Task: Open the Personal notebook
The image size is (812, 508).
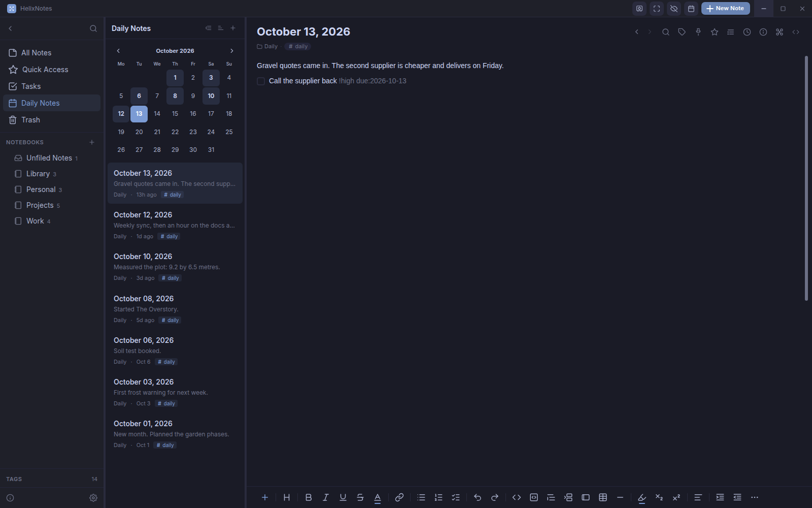Action: coord(52,189)
